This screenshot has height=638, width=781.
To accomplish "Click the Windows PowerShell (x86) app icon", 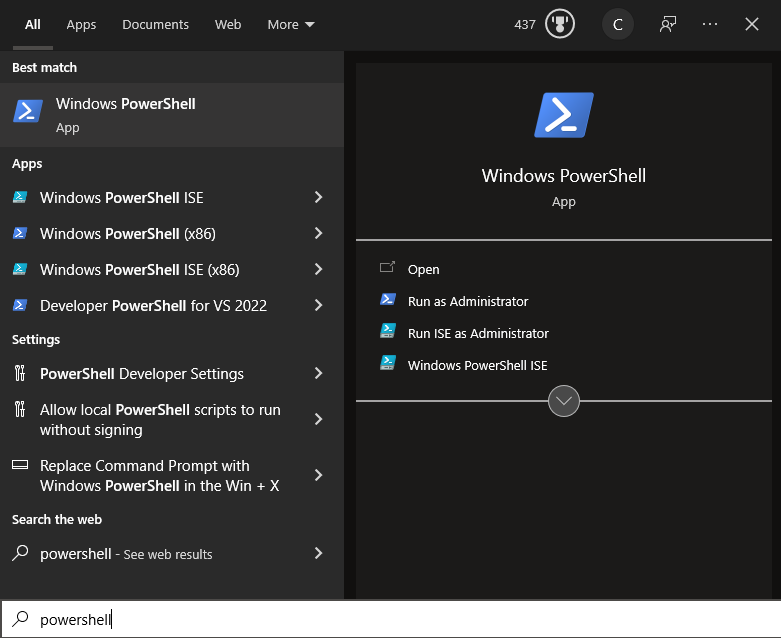I will (x=20, y=233).
